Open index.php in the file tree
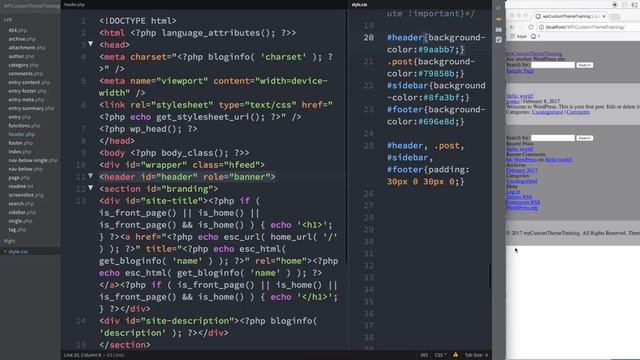This screenshot has width=640, height=360. (x=20, y=151)
